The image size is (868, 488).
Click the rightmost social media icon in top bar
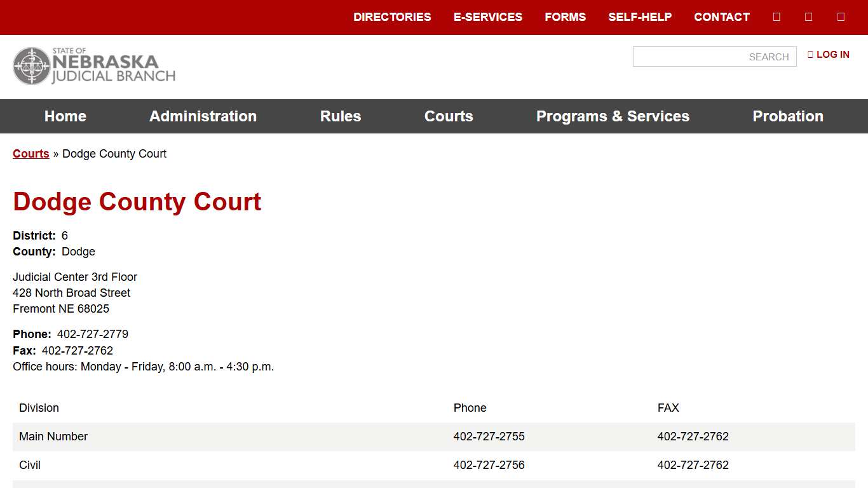[x=841, y=17]
